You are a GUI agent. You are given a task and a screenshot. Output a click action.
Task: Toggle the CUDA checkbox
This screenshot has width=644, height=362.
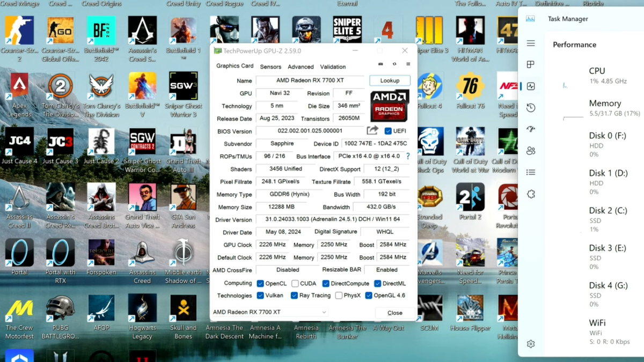click(x=295, y=283)
